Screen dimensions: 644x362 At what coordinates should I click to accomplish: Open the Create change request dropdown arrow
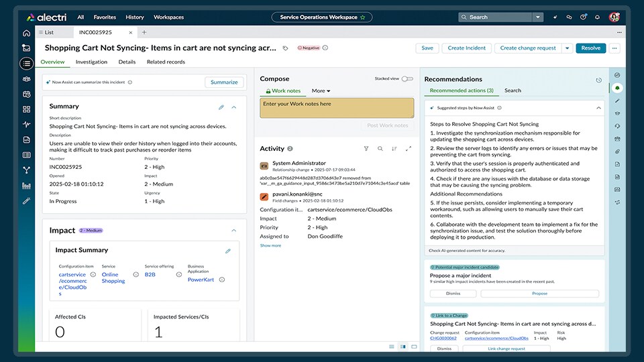568,48
